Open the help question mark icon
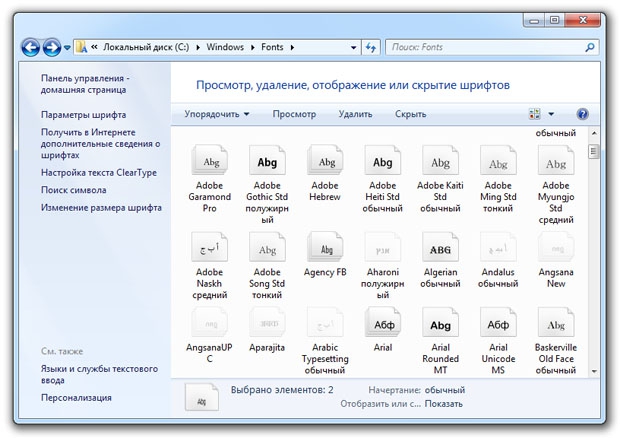 click(x=582, y=114)
